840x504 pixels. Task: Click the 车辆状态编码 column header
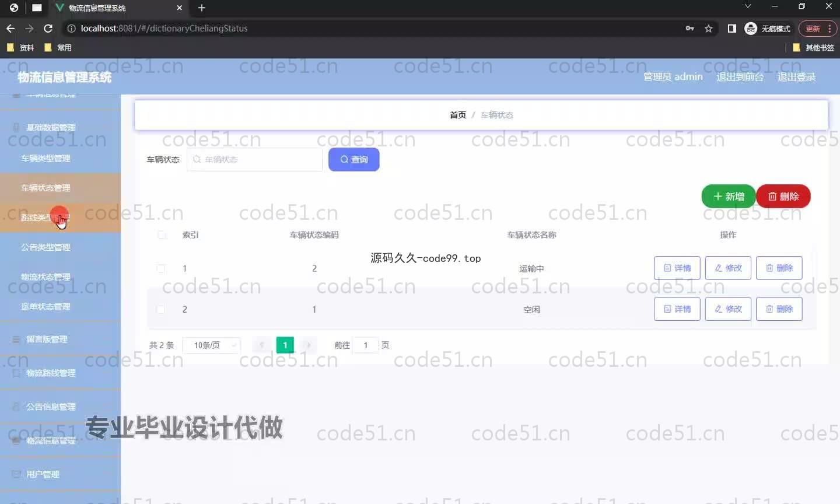(x=314, y=235)
